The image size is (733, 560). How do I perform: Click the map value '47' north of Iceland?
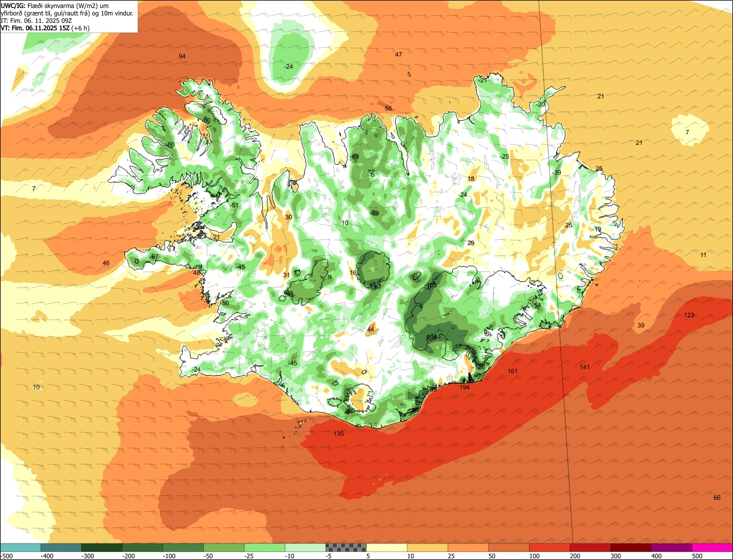coord(399,54)
